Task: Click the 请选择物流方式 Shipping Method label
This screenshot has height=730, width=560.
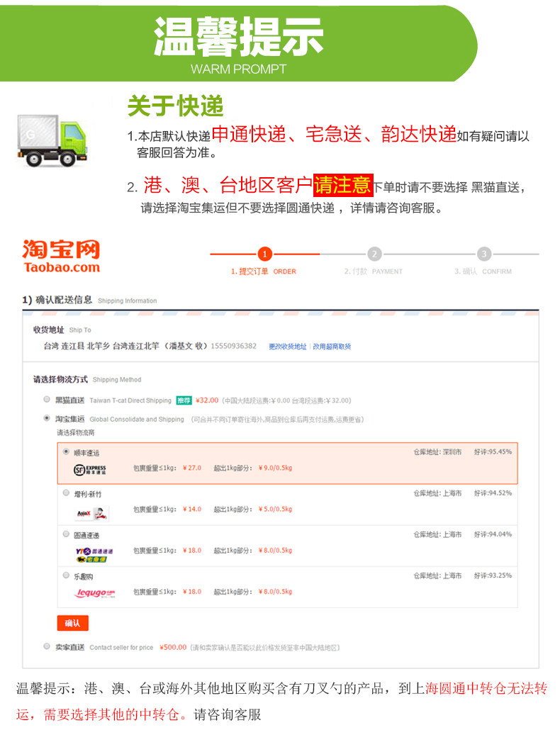Action: 87,379
